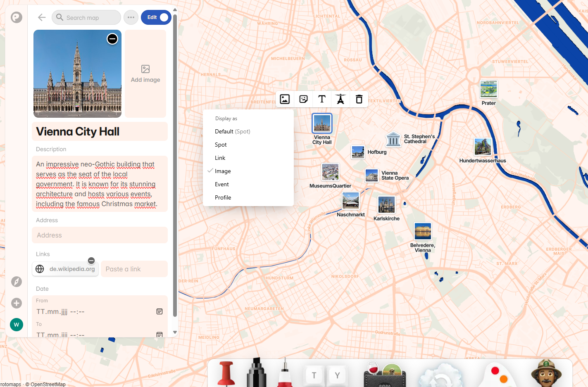This screenshot has width=588, height=387.
Task: Choose Profile from Display as menu
Action: coord(223,197)
